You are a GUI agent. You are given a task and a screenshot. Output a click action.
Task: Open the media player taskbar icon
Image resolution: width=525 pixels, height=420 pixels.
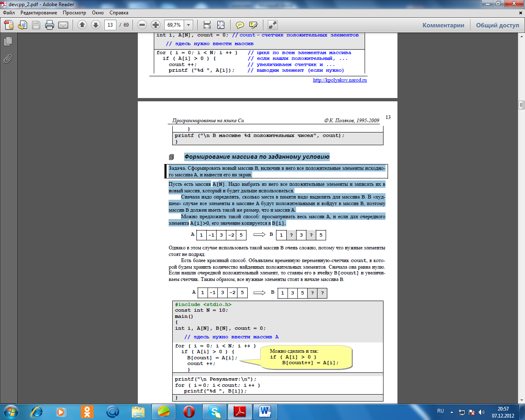point(61,411)
